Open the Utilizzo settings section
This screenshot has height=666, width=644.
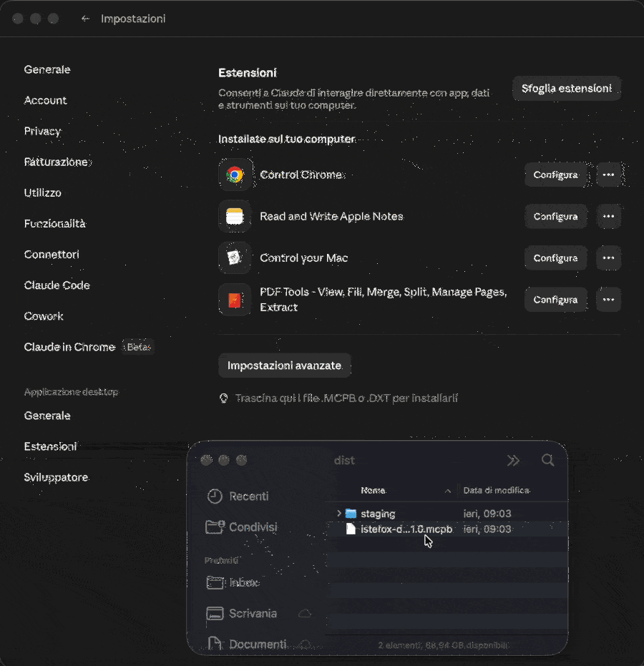42,193
